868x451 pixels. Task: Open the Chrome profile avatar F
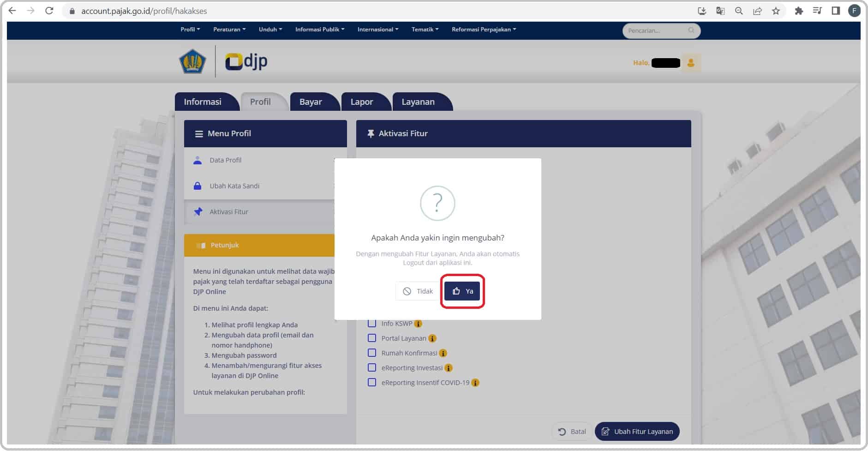click(x=854, y=11)
